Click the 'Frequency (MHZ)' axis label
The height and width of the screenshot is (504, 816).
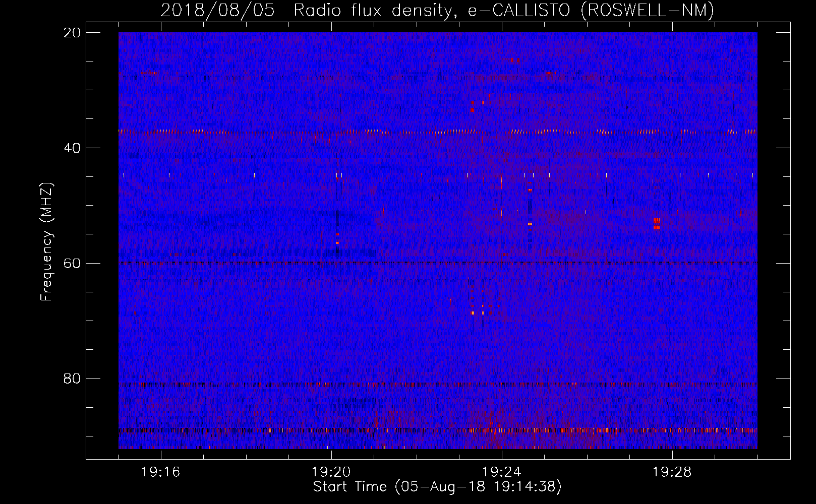click(46, 242)
